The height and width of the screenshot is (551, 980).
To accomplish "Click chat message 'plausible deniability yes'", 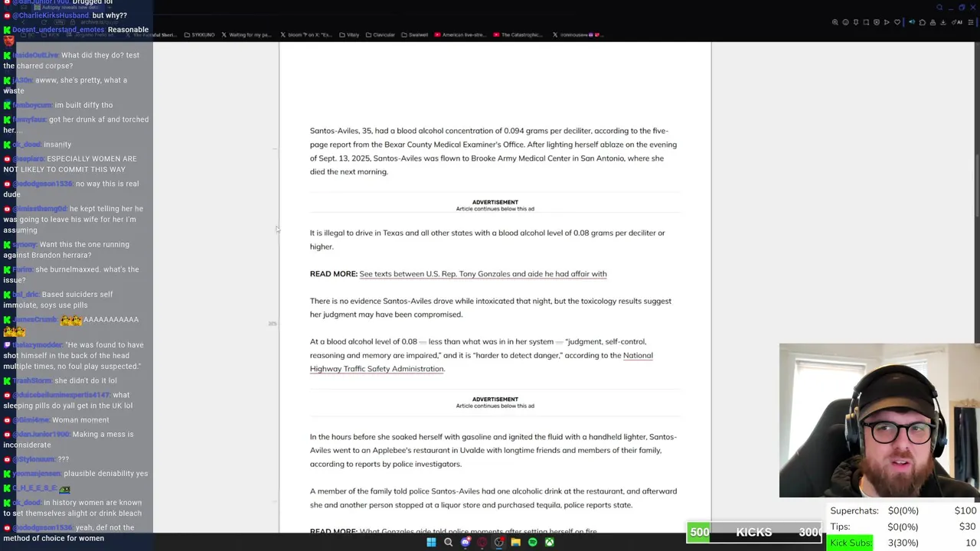I will 107,474.
